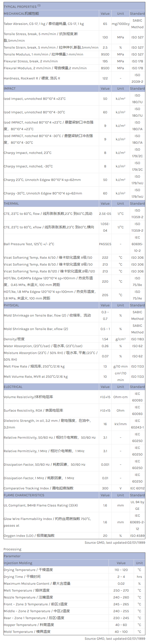Image resolution: width=147 pixels, height=644 pixels.
Task: Click the Tensile Modulus value 9500
Action: point(105,54)
